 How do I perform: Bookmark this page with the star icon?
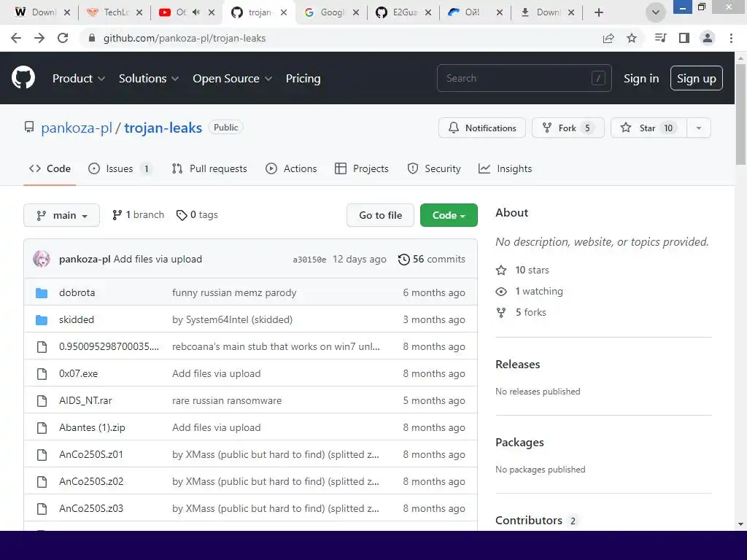coord(632,38)
